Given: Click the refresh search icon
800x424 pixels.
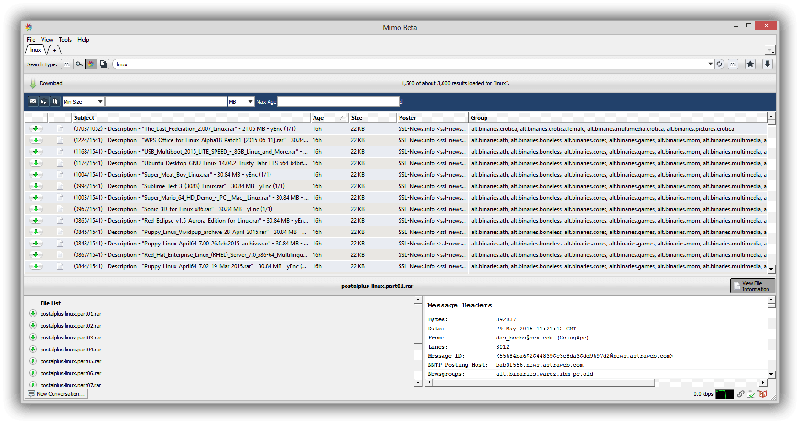Looking at the screenshot, I should pyautogui.click(x=720, y=64).
